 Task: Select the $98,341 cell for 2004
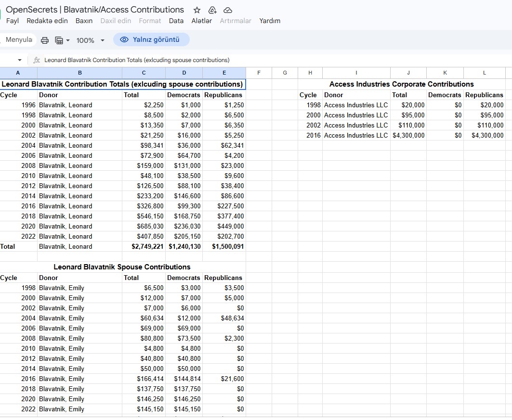(144, 145)
